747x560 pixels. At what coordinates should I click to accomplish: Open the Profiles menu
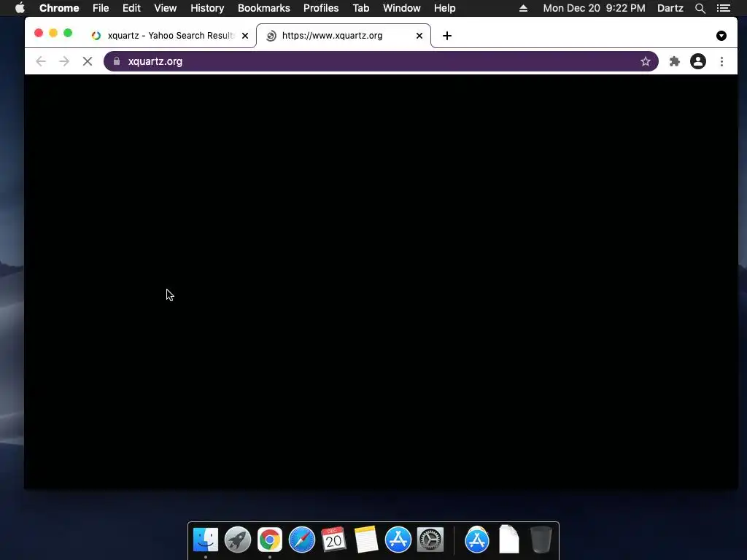click(x=321, y=8)
